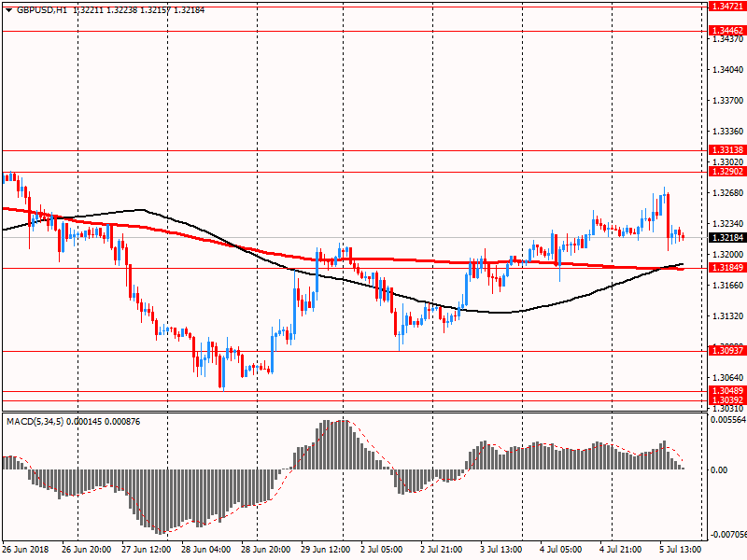This screenshot has width=747, height=560.
Task: Click the 3 Jul 13:00 time label
Action: pos(500,550)
